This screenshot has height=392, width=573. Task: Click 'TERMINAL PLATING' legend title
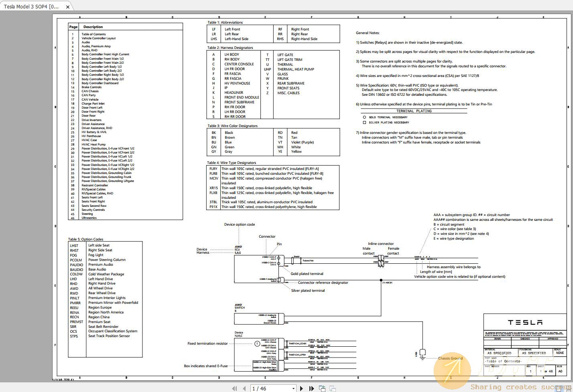414,111
